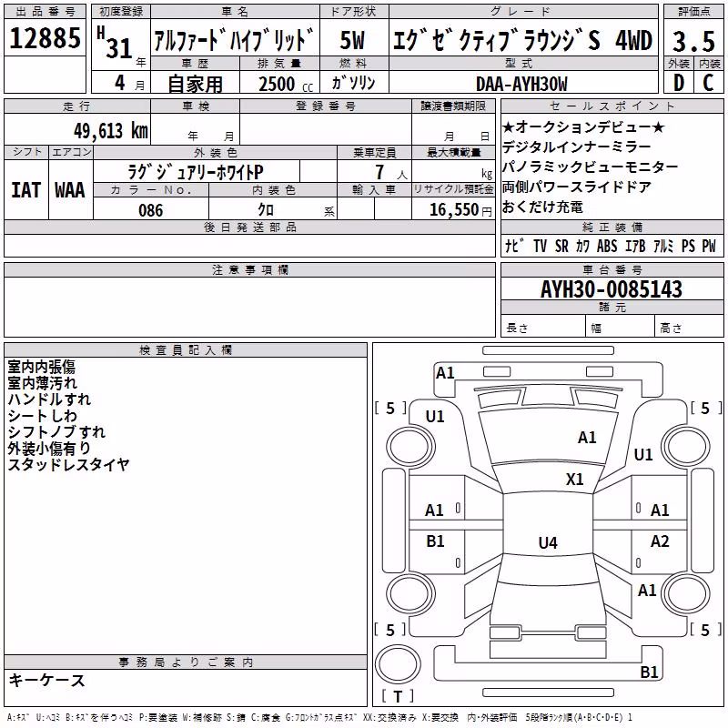Select the vehicle history 自家用
Viewport: 728px width, 728px height.
(x=195, y=84)
